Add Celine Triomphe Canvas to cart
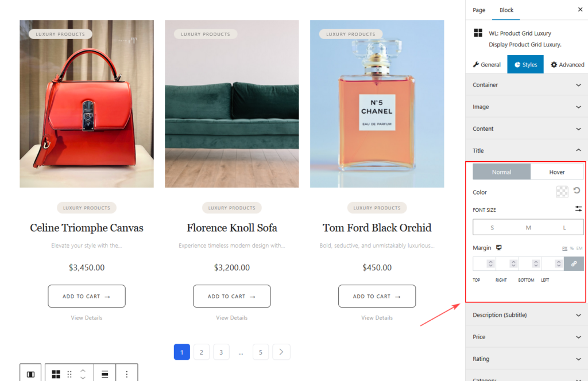588x381 pixels. point(86,296)
